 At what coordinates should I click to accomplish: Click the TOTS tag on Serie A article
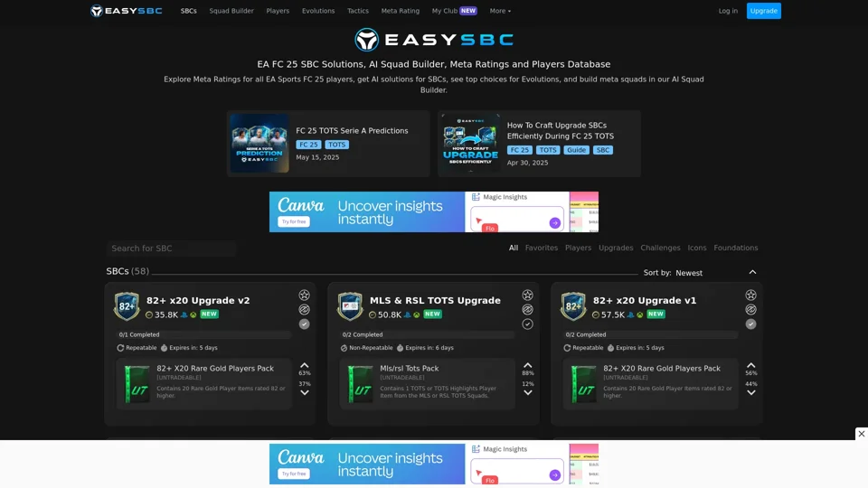pyautogui.click(x=336, y=145)
